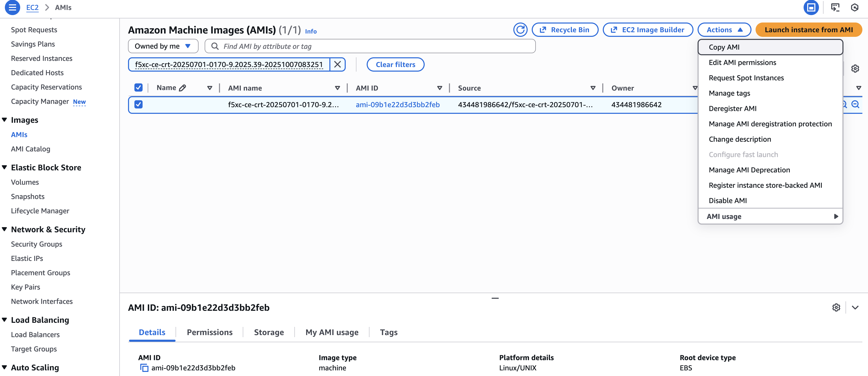Click the Clear filters button
This screenshot has width=868, height=376.
pos(396,64)
